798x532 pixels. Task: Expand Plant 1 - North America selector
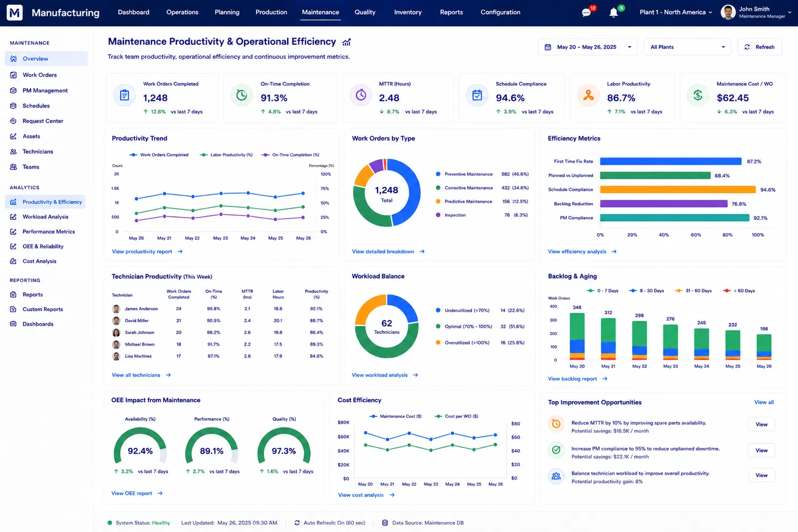coord(676,12)
